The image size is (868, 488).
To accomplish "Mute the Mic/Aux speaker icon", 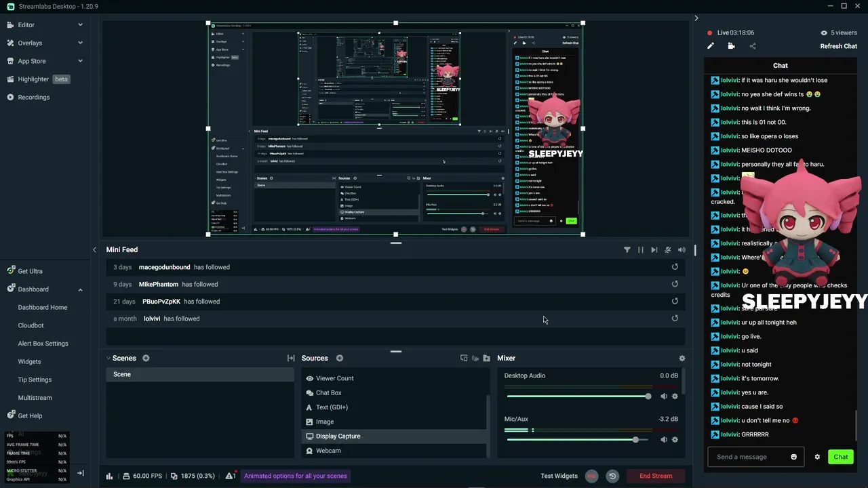I will (x=664, y=440).
